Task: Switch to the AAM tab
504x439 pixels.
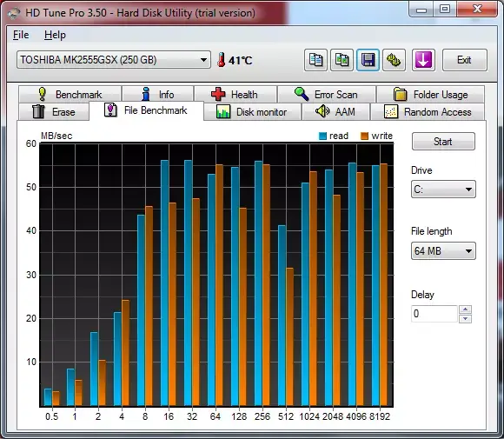Action: pos(335,111)
